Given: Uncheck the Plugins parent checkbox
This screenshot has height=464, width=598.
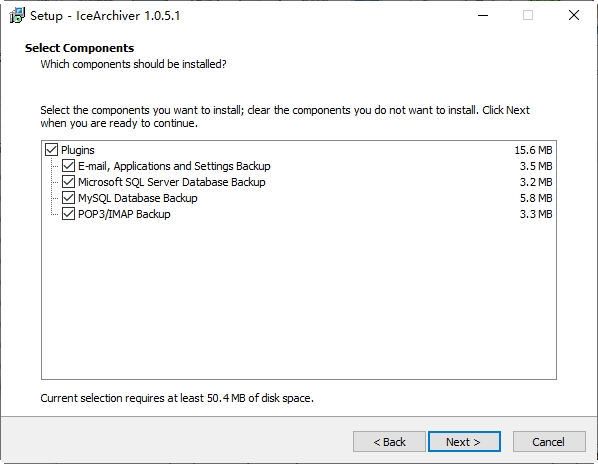Looking at the screenshot, I should pyautogui.click(x=51, y=150).
